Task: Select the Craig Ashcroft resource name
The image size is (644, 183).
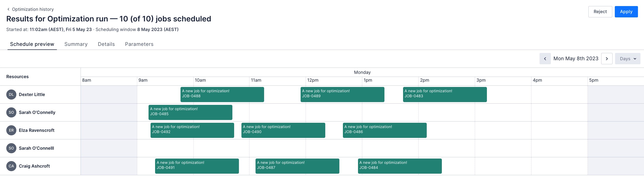Action: coord(34,166)
